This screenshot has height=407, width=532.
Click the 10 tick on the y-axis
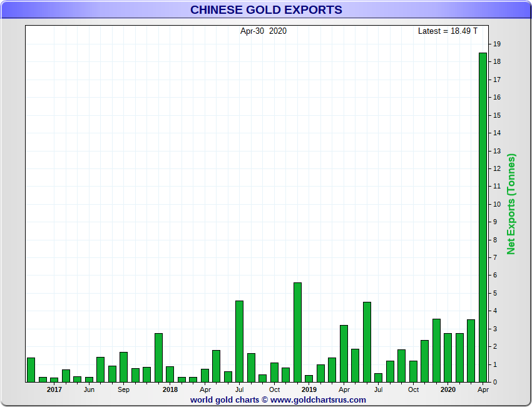[x=497, y=204]
